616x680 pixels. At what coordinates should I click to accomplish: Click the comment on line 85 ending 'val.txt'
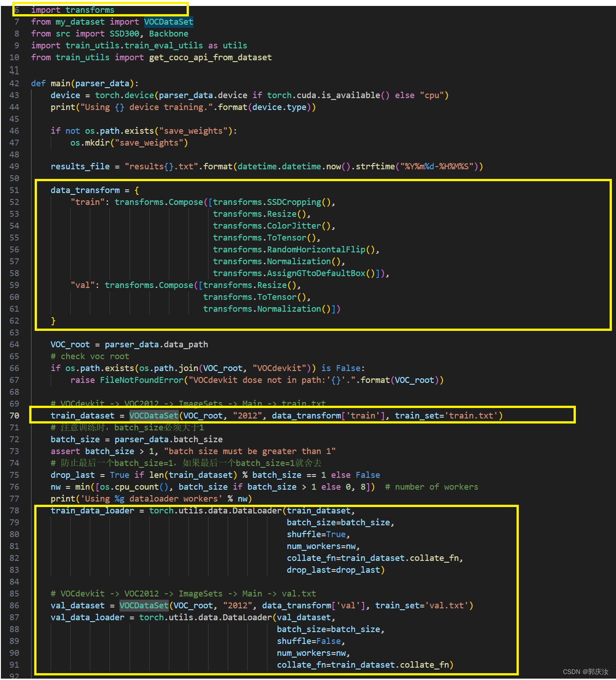tap(183, 594)
